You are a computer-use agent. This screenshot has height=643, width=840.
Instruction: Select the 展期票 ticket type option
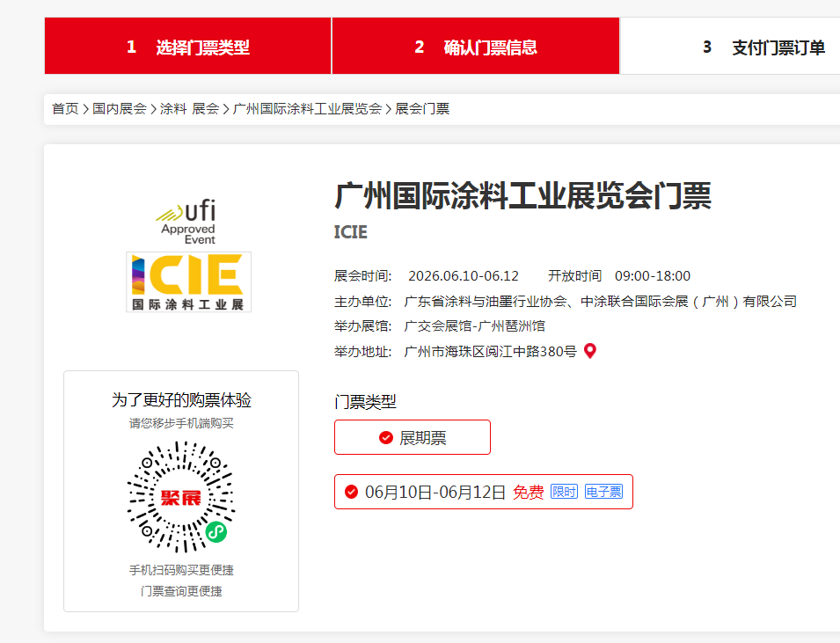[413, 437]
